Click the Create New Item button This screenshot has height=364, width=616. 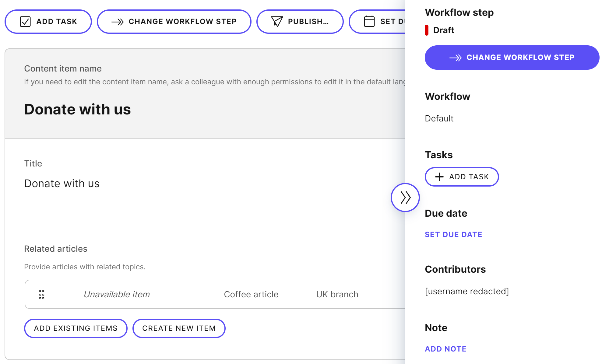[179, 328]
